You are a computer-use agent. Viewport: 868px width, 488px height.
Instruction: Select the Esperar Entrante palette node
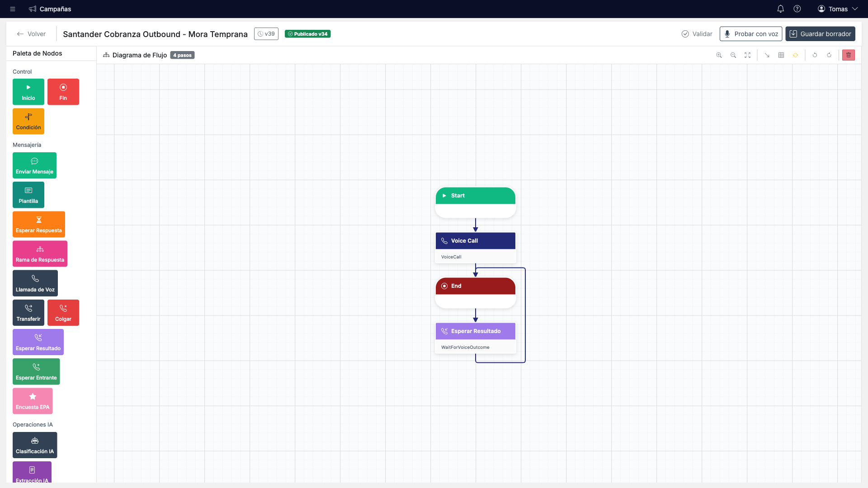[x=36, y=371]
